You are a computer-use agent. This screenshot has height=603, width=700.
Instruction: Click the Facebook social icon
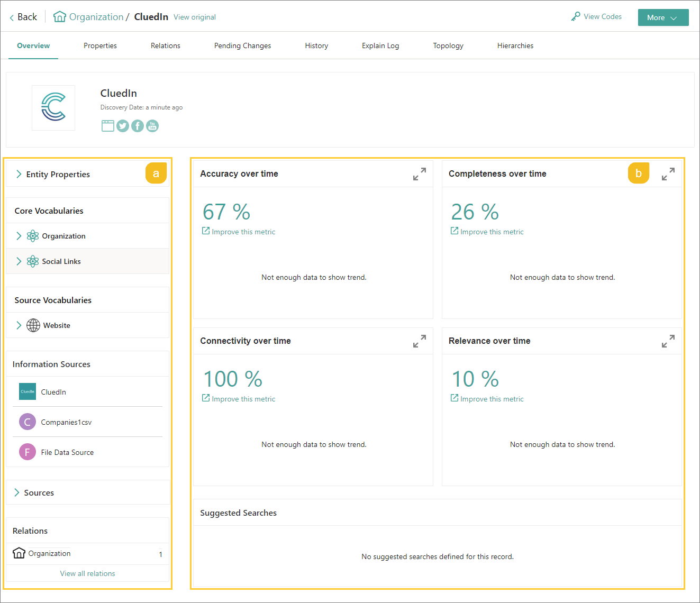coord(138,126)
